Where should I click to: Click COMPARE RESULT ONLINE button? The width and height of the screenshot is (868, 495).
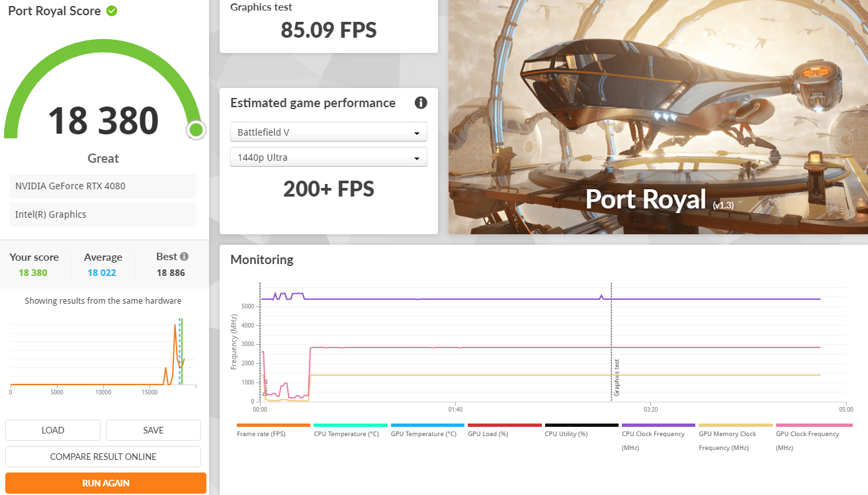103,457
